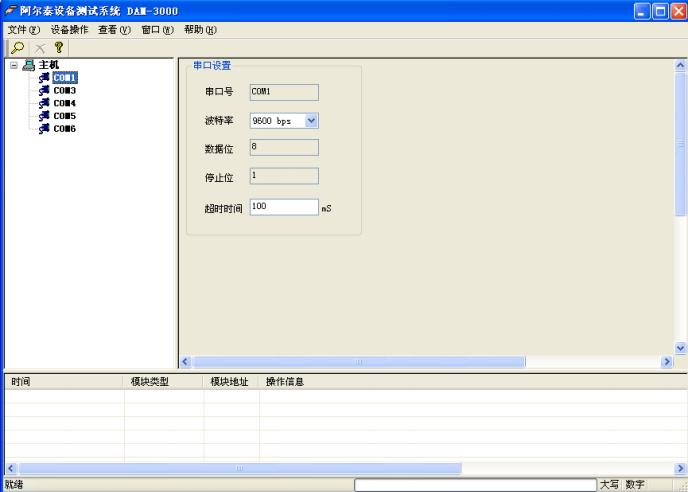The width and height of the screenshot is (688, 492).
Task: Click the 操作信息 column header
Action: 285,382
